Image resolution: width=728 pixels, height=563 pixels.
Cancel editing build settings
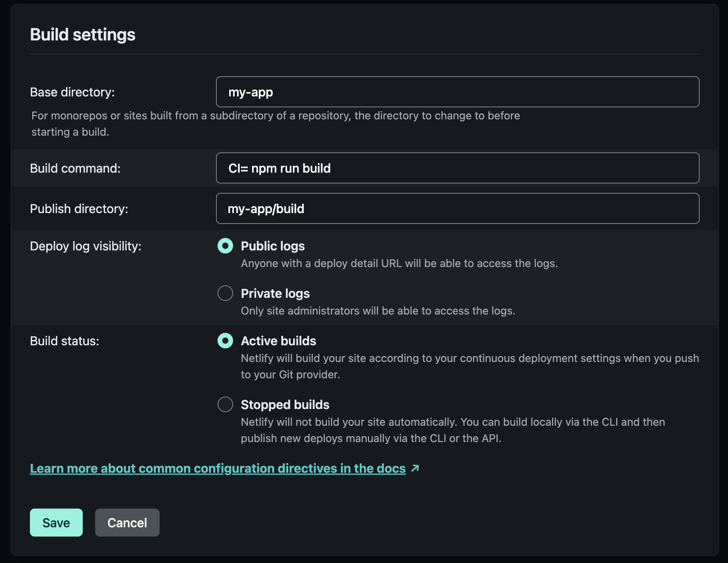pos(127,523)
